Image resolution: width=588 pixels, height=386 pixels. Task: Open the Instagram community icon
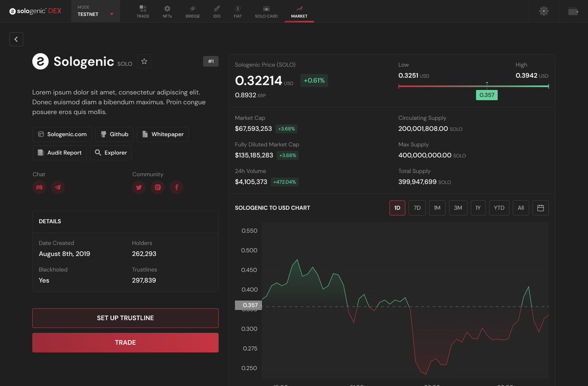pos(158,187)
